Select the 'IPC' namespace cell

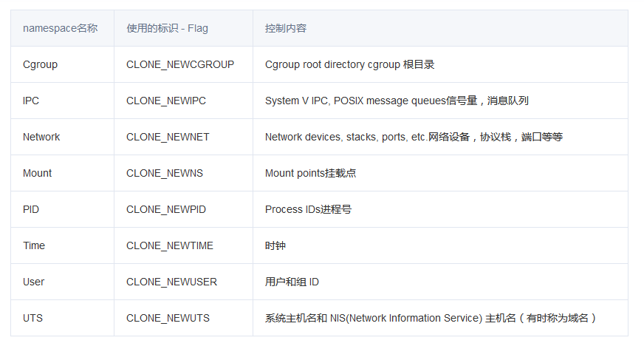(63, 101)
